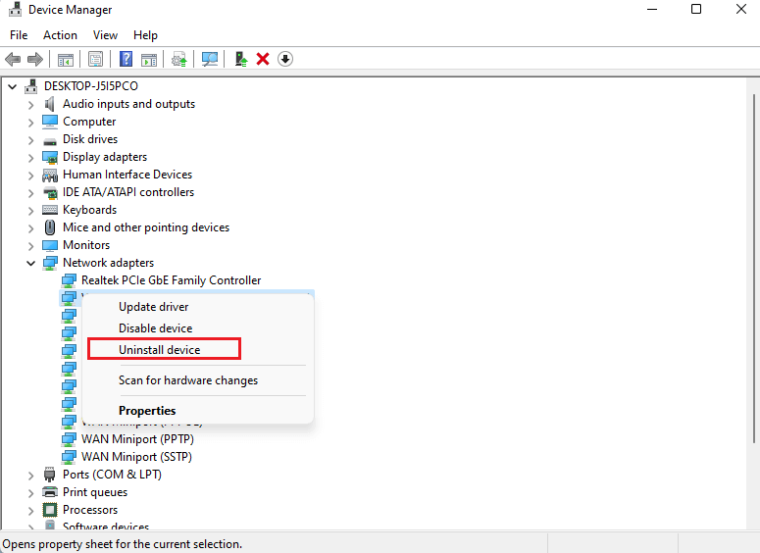The image size is (760, 553).
Task: Expand the Keyboards category
Action: (x=31, y=210)
